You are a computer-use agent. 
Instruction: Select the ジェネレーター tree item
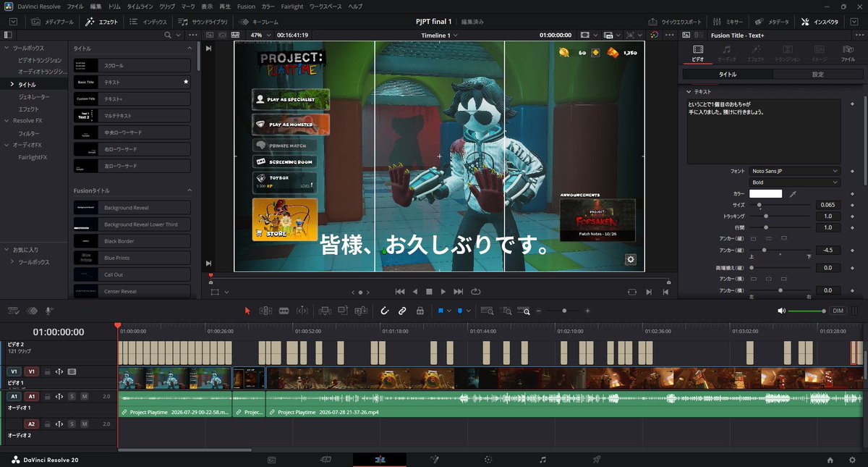tap(34, 96)
